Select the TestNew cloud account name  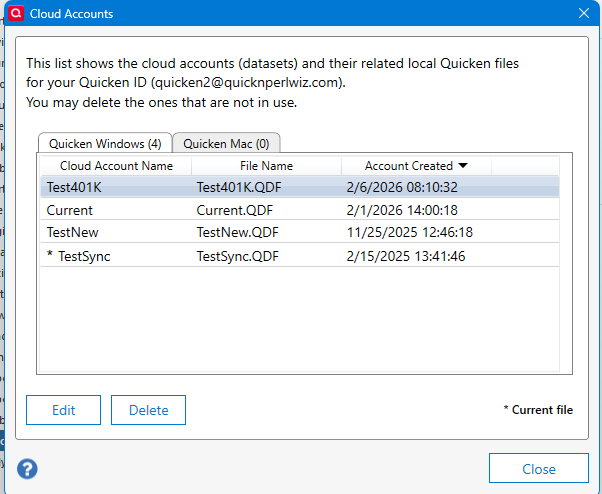coord(73,232)
